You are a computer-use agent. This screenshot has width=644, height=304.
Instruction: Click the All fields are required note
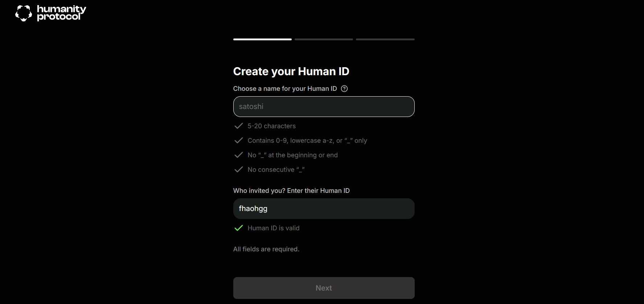click(266, 249)
